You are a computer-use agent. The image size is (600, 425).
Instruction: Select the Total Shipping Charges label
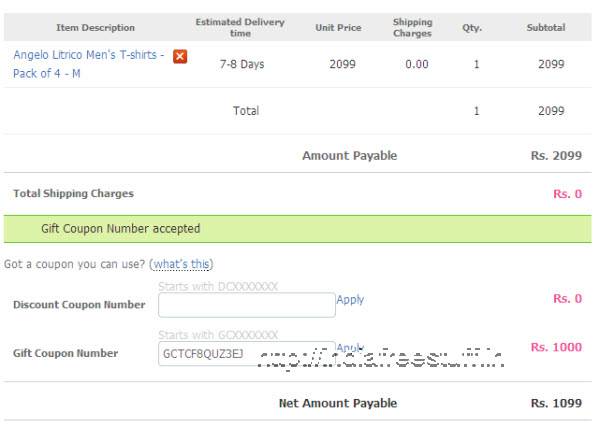coord(73,194)
